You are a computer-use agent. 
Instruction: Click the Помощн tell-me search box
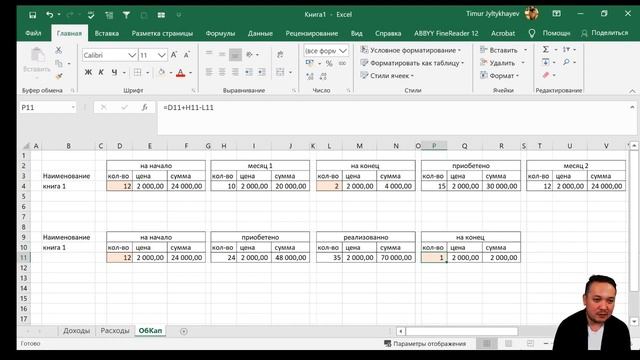(549, 33)
